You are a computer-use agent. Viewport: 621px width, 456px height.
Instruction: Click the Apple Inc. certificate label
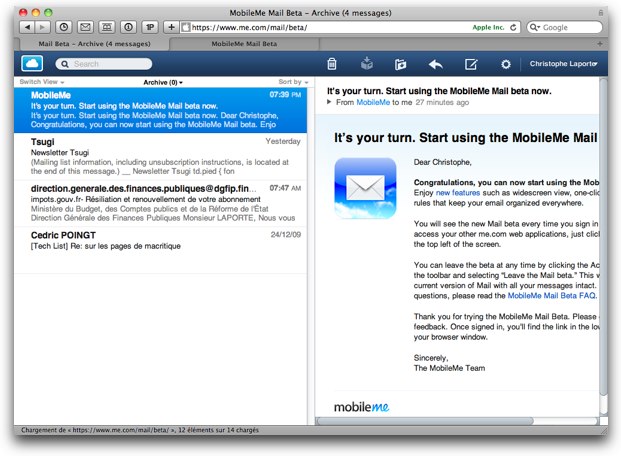(x=488, y=27)
